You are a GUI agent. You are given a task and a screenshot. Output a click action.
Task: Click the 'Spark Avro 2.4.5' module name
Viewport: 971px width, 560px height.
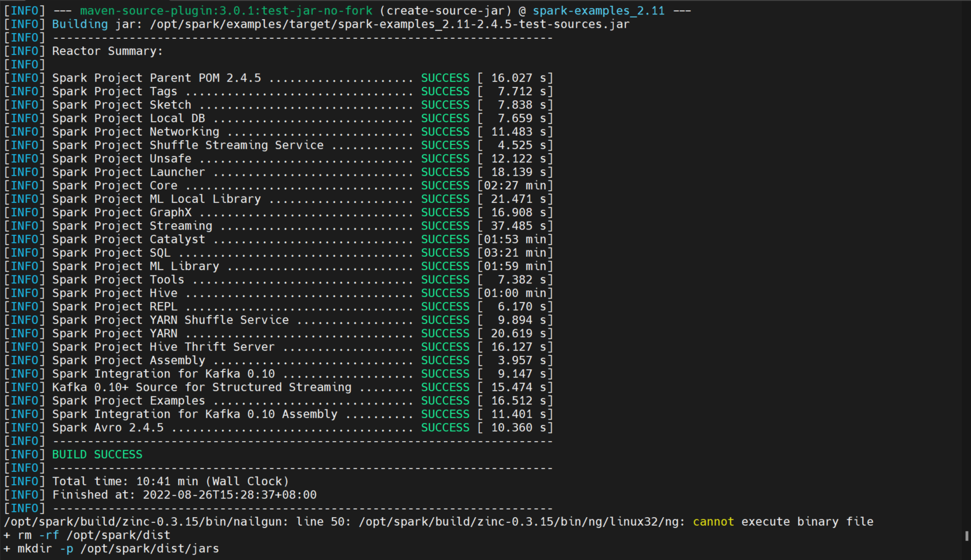coord(108,427)
